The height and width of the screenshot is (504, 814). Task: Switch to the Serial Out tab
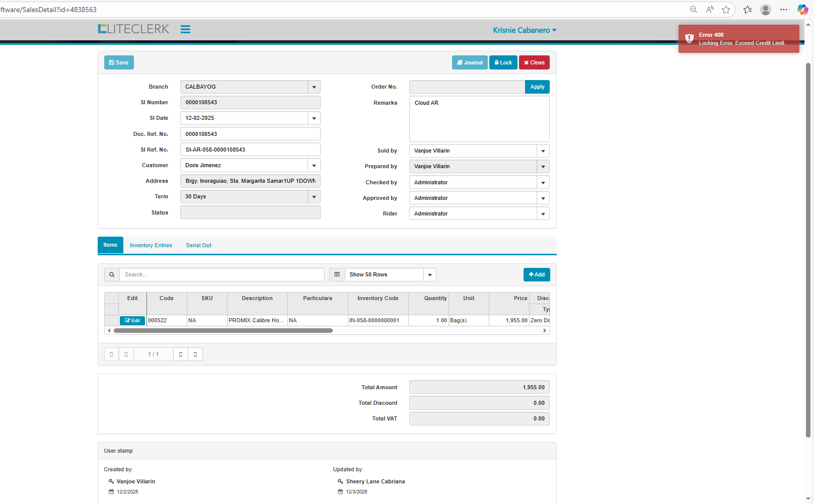pos(198,246)
